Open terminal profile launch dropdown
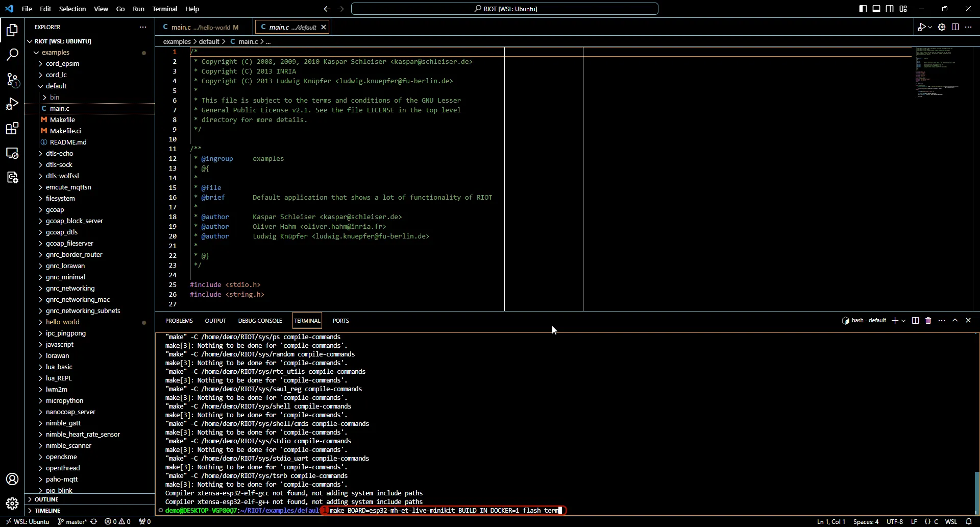 [904, 320]
